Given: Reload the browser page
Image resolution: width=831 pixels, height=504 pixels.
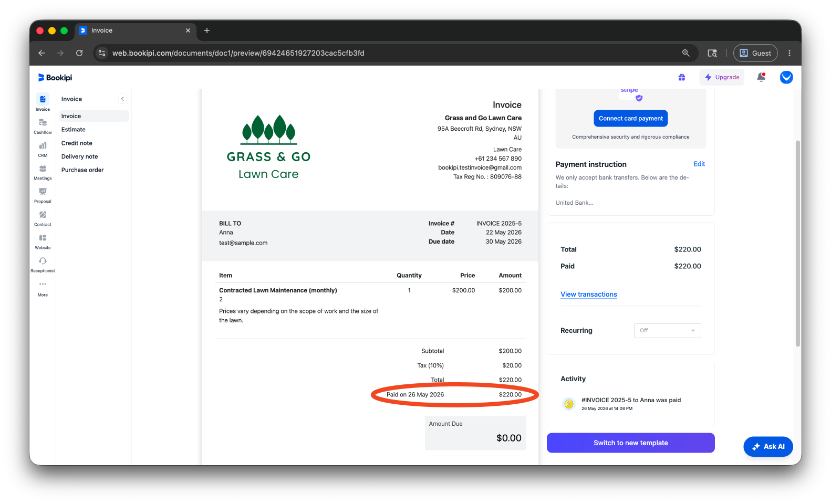Looking at the screenshot, I should click(79, 53).
